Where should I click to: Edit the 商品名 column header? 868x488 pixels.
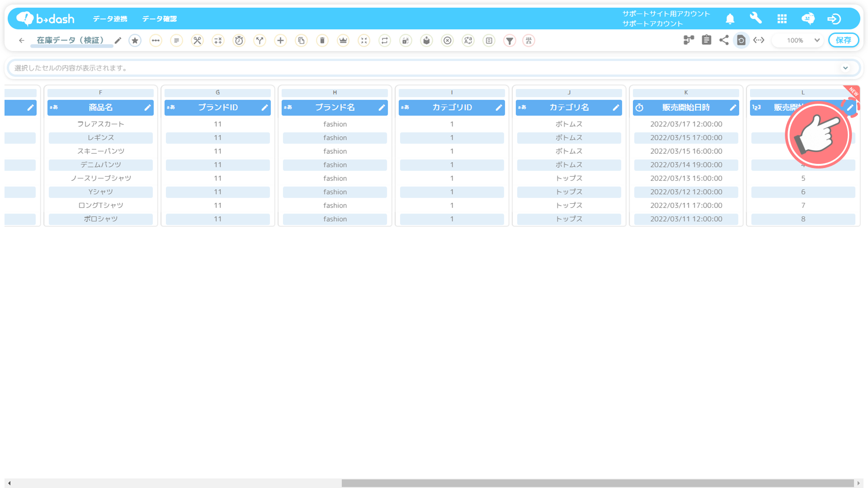click(147, 107)
